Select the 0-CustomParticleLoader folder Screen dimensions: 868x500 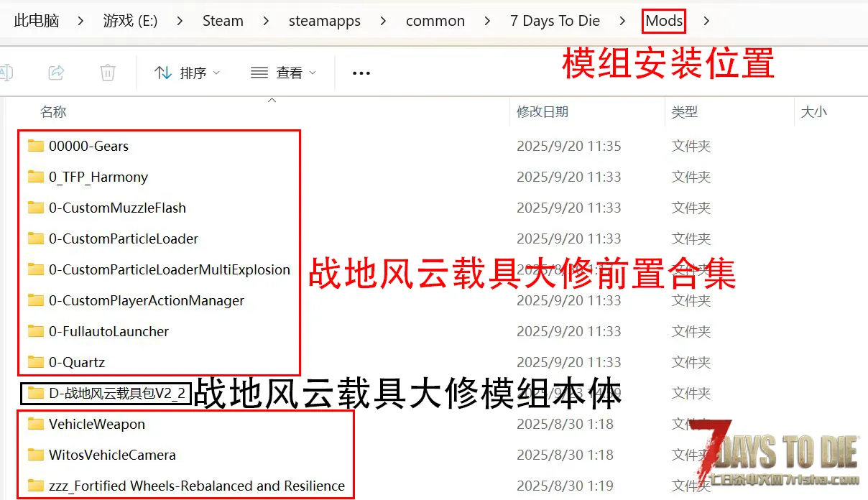123,239
